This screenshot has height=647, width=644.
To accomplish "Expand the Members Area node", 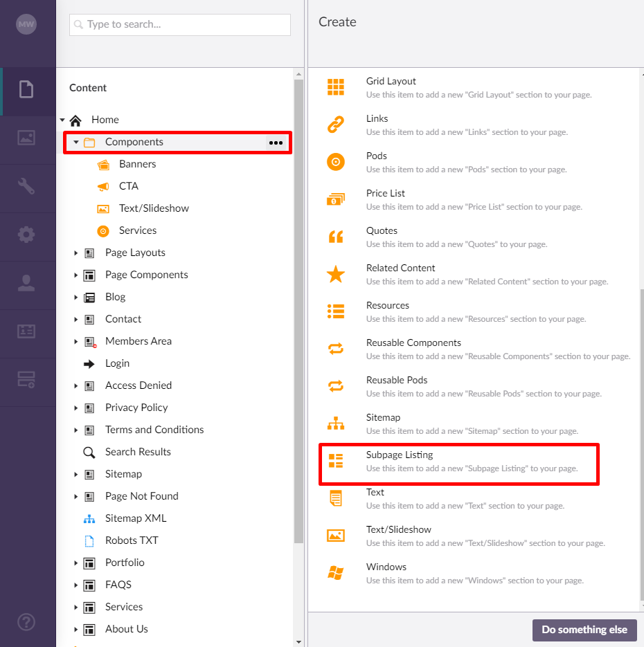I will point(76,342).
